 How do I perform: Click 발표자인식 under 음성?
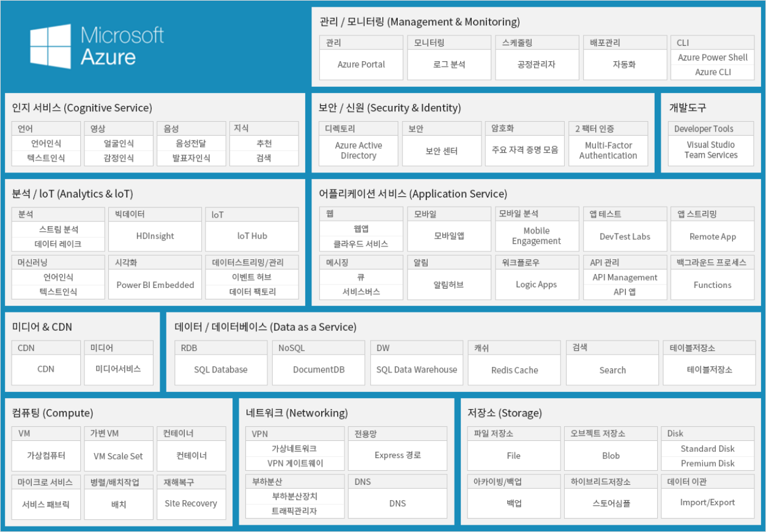[191, 158]
